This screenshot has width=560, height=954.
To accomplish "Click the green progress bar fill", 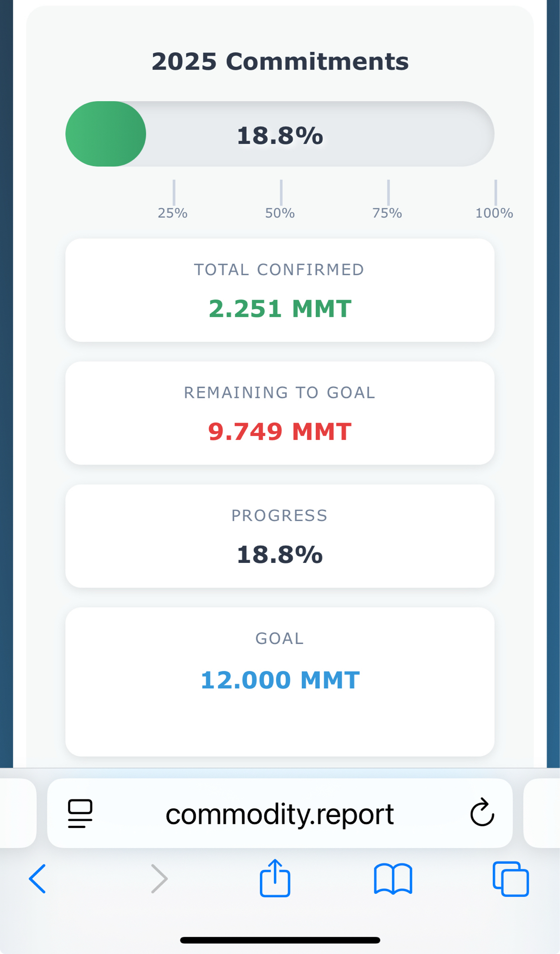I will 105,134.
